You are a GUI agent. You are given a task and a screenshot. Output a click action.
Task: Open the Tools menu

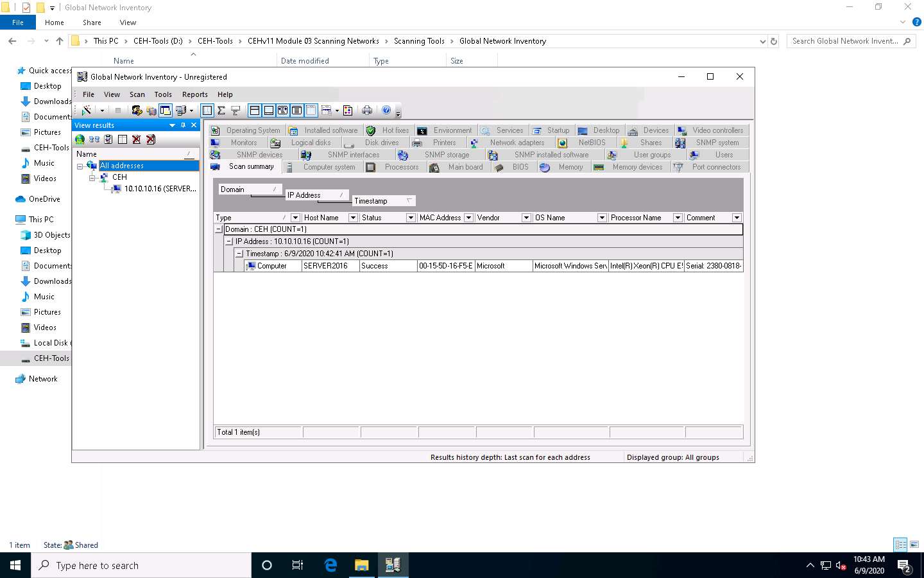click(163, 94)
